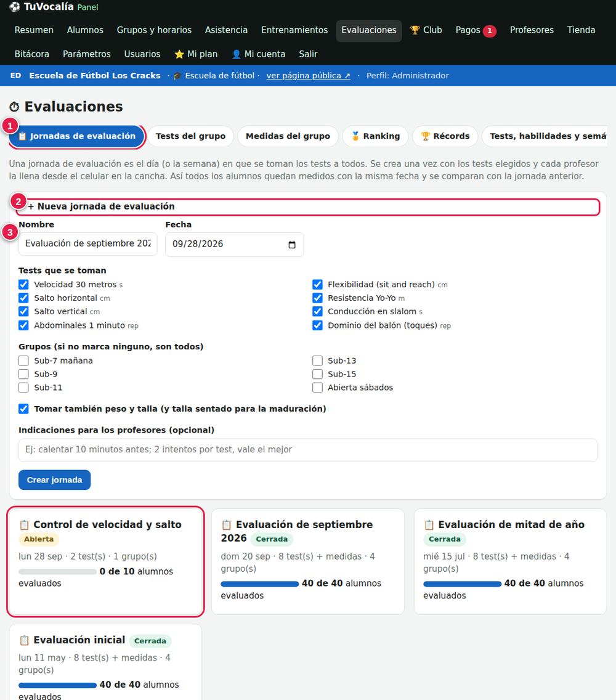
Task: Click Salir to log out
Action: [x=308, y=54]
